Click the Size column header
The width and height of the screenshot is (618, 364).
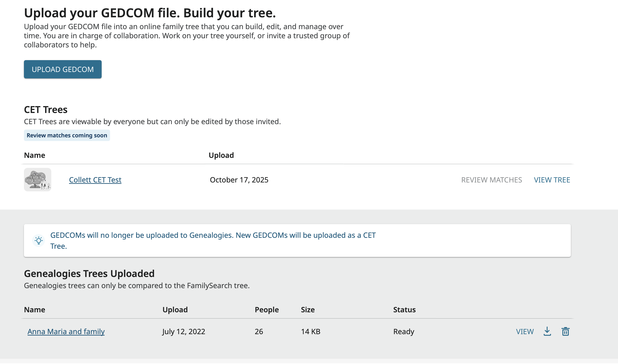(x=308, y=310)
